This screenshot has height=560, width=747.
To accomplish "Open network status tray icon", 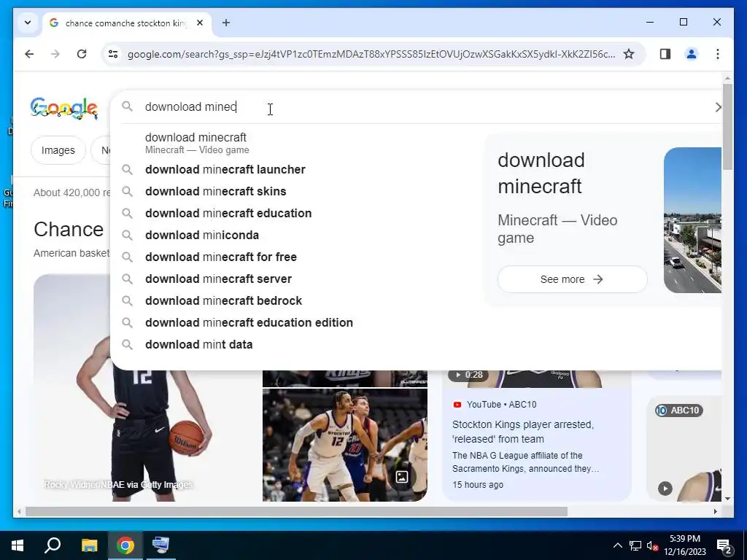I will click(635, 545).
